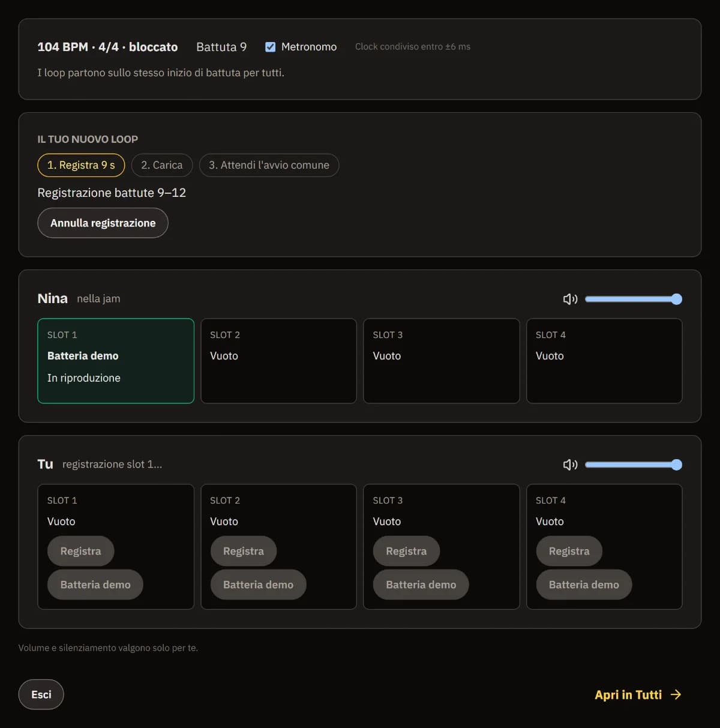Image resolution: width=720 pixels, height=728 pixels.
Task: Click 'Volume e silenziamento valgono solo per te.' note
Action: [x=108, y=648]
